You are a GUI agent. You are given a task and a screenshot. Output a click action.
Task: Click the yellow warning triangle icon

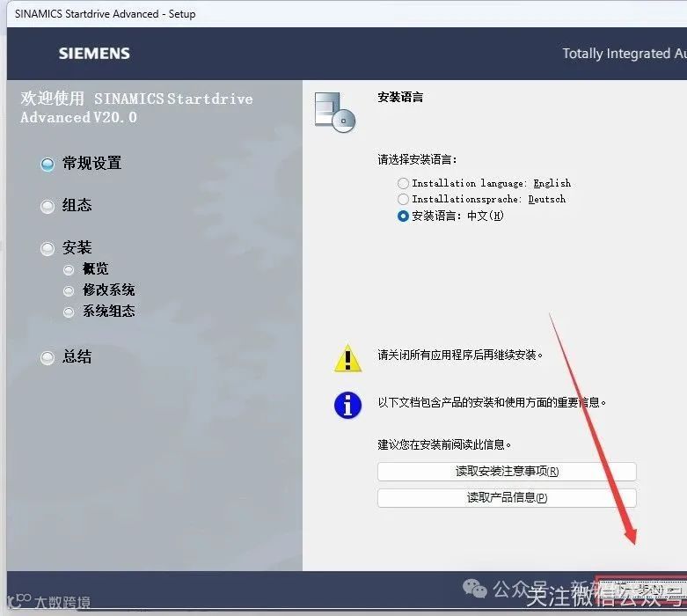coord(347,359)
